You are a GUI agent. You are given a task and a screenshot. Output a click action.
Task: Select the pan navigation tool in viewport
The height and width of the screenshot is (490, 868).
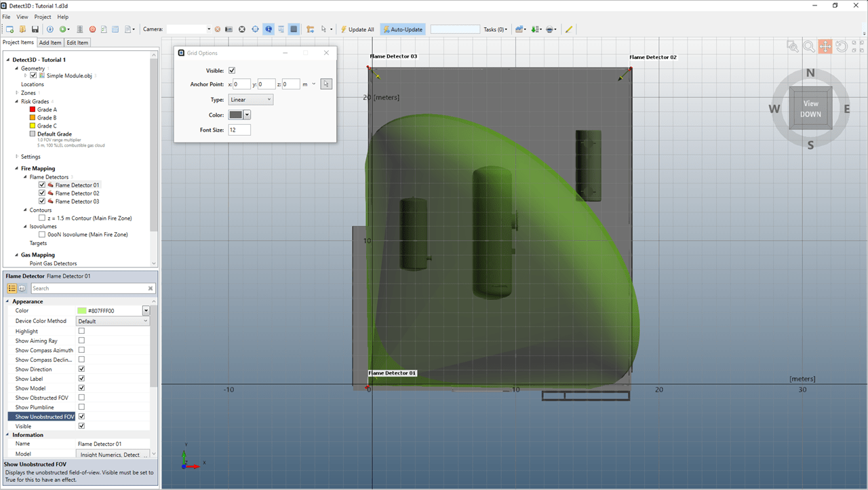coord(825,46)
